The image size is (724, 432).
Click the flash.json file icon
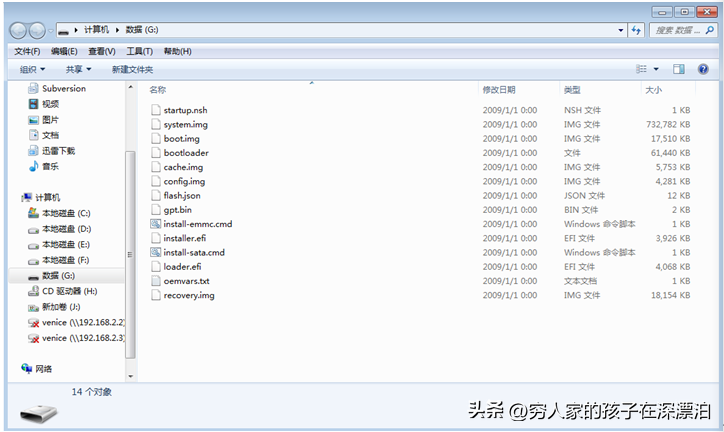pos(156,196)
